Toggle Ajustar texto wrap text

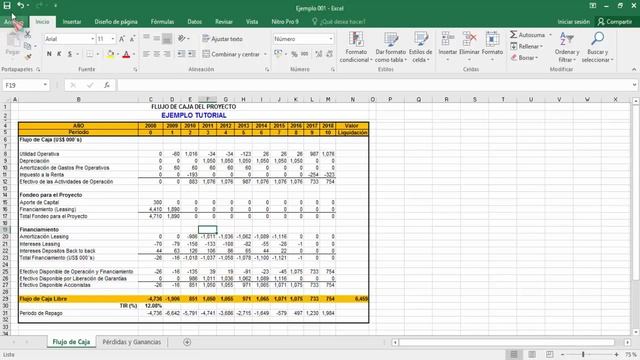(222, 39)
